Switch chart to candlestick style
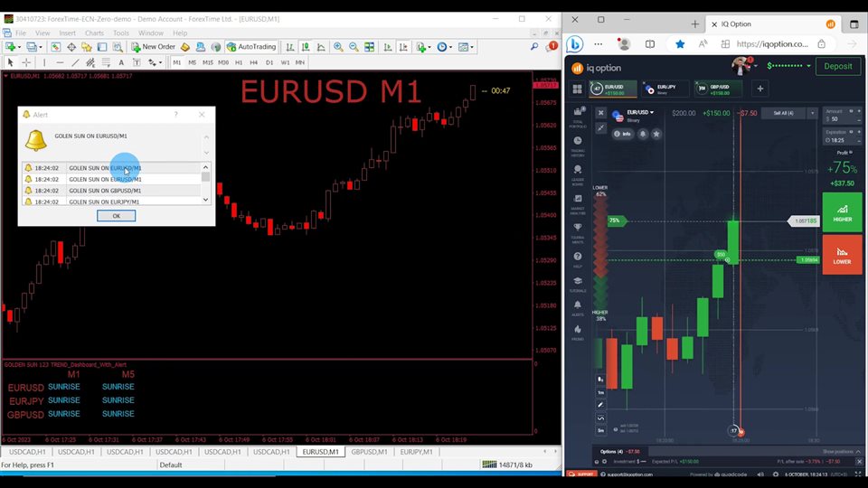The width and height of the screenshot is (868, 488). [x=305, y=47]
